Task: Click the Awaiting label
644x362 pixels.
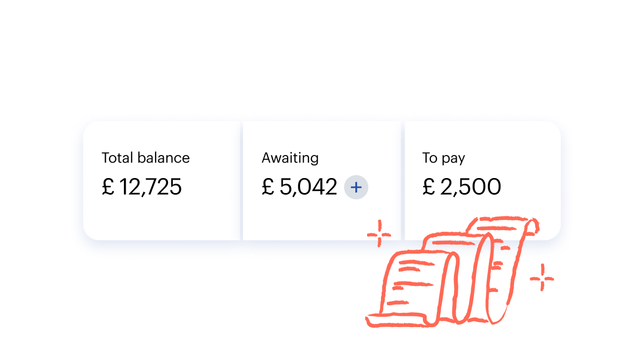Action: [290, 158]
